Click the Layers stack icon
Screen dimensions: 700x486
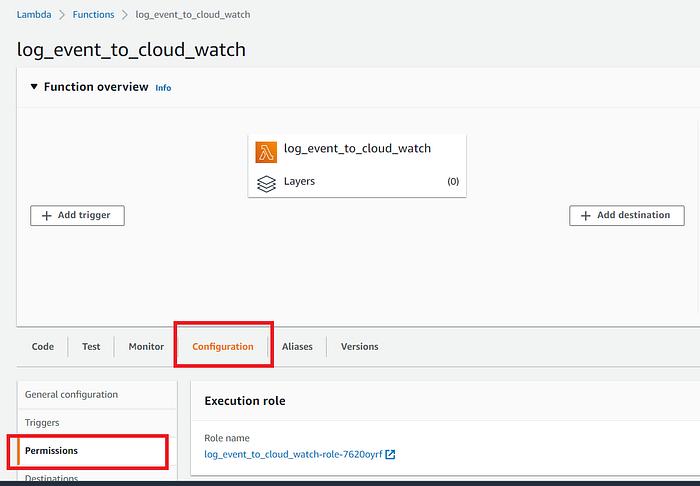pos(267,183)
